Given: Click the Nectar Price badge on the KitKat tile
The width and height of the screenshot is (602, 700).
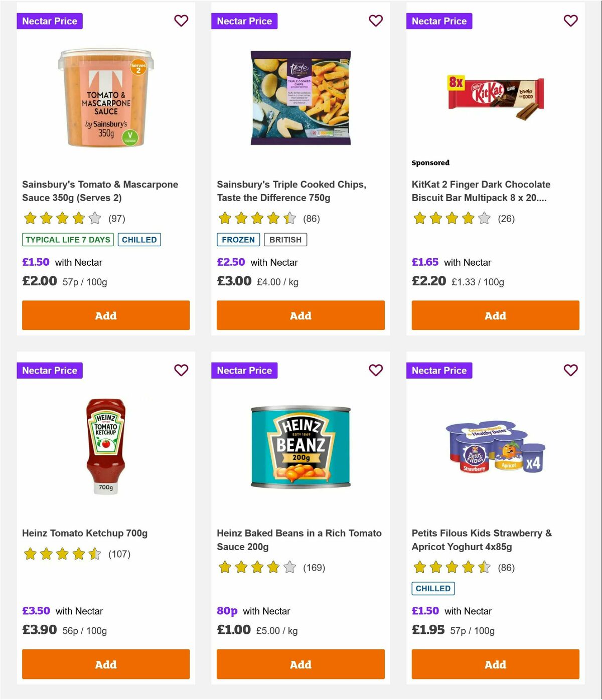Looking at the screenshot, I should [439, 21].
